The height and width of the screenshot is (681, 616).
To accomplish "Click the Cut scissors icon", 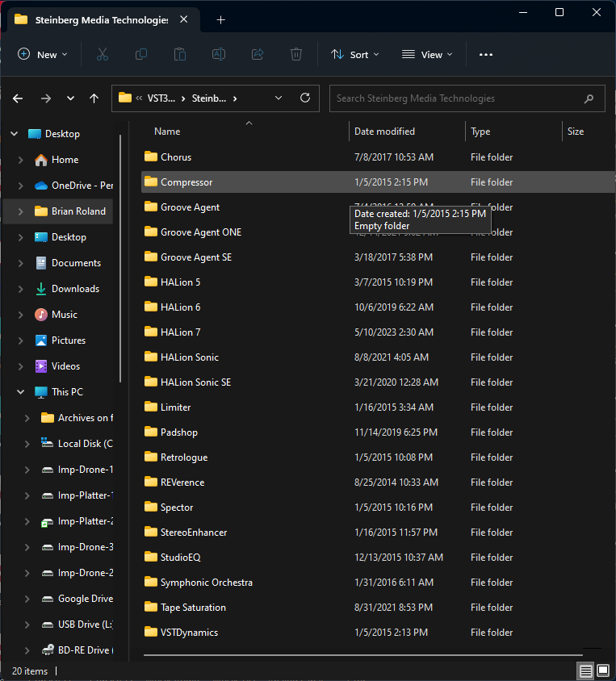I will 102,54.
